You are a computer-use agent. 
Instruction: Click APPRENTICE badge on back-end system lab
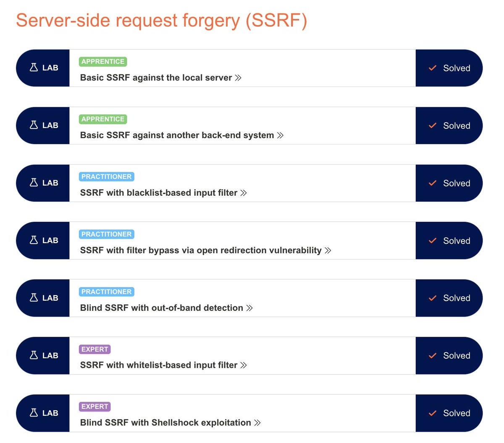(103, 119)
